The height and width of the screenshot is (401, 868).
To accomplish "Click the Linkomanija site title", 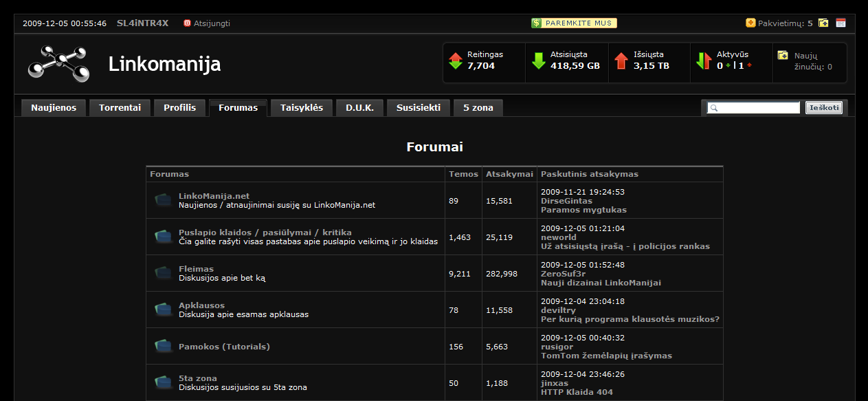I will pyautogui.click(x=164, y=64).
